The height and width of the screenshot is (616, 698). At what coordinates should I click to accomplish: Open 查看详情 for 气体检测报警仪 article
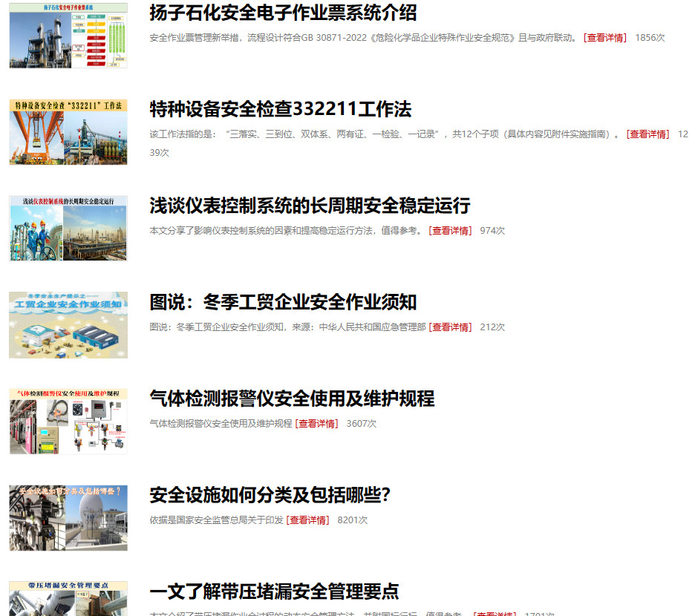click(x=316, y=424)
